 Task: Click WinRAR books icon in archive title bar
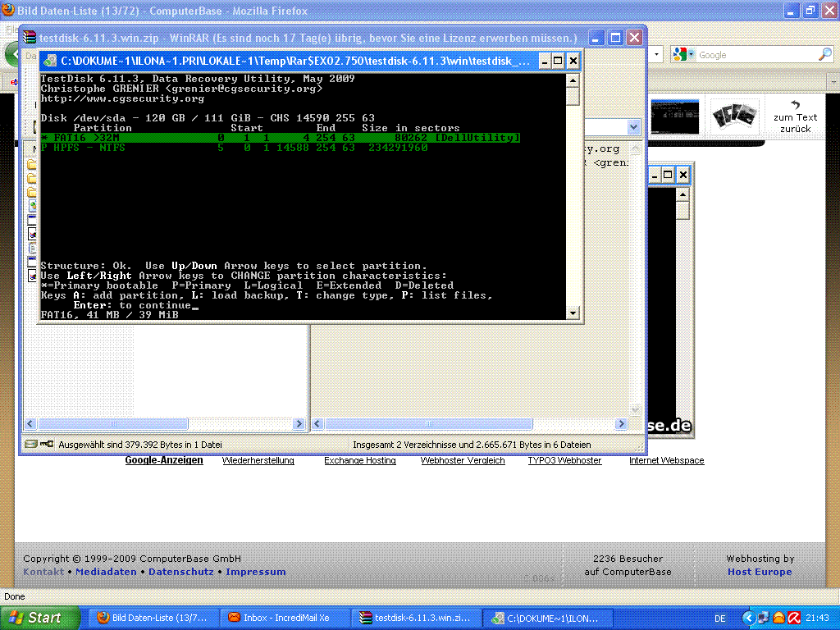point(30,38)
